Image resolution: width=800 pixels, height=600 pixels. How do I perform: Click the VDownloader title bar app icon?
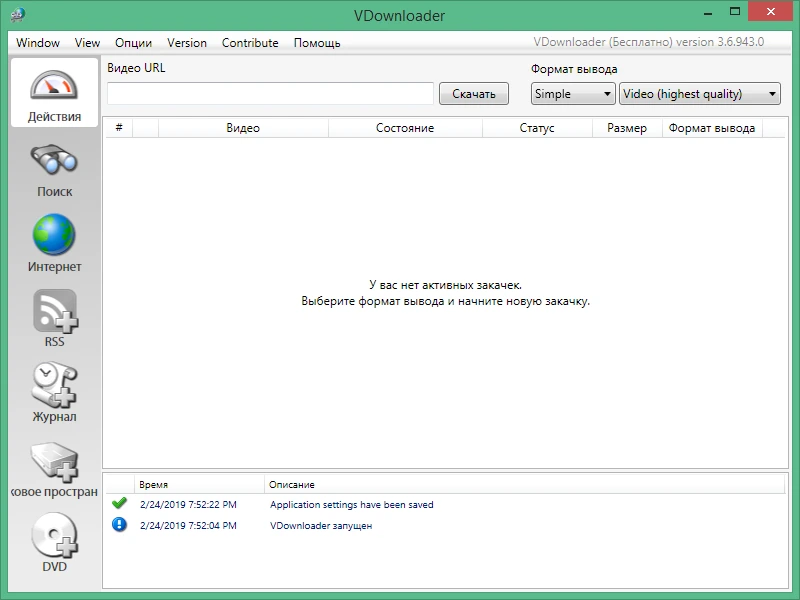[x=18, y=15]
